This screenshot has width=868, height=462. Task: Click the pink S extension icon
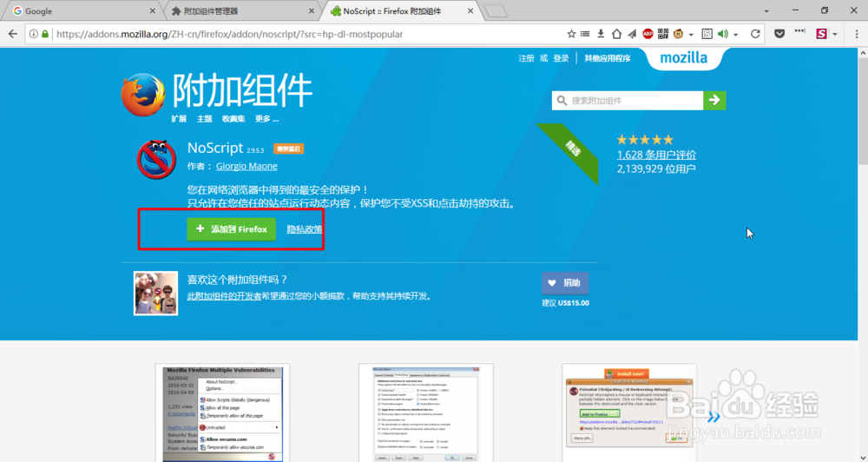tap(821, 35)
